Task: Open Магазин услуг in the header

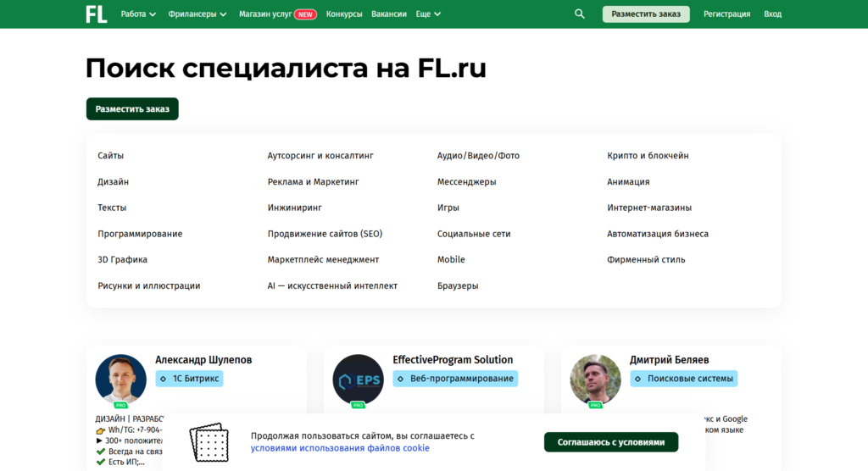Action: pyautogui.click(x=265, y=14)
